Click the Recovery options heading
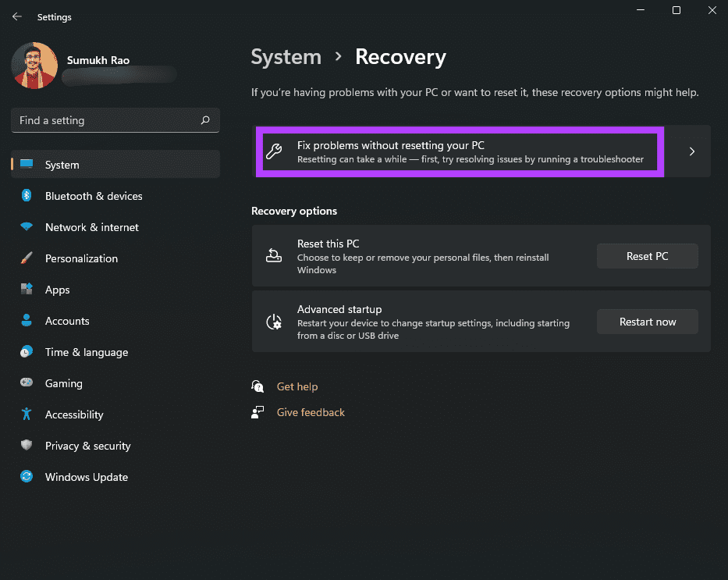Screen dimensions: 728x580 (294, 211)
